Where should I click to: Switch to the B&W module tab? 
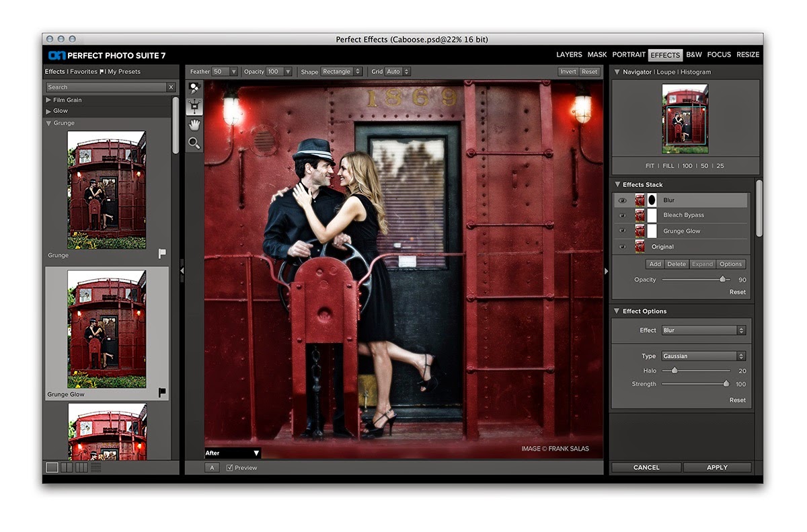click(693, 54)
